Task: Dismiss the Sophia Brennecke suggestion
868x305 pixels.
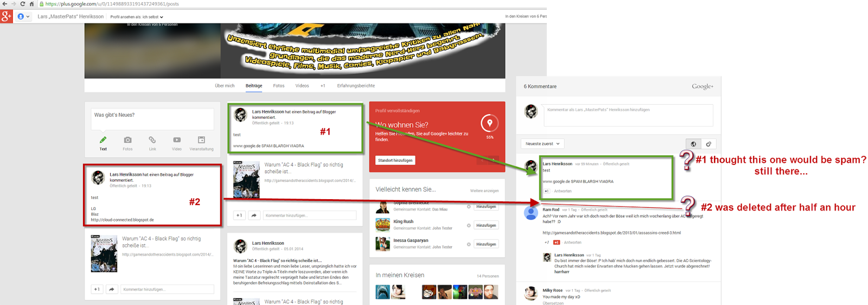Action: [469, 207]
